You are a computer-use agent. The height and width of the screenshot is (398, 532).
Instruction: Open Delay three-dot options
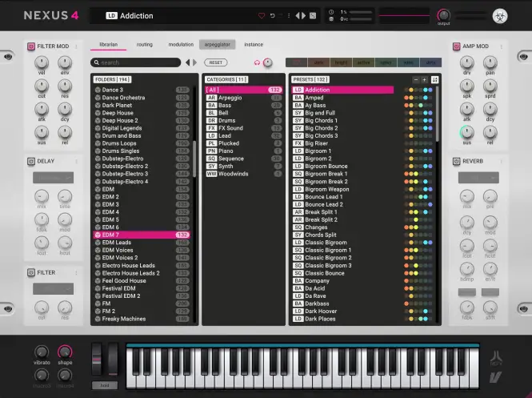[x=76, y=161]
